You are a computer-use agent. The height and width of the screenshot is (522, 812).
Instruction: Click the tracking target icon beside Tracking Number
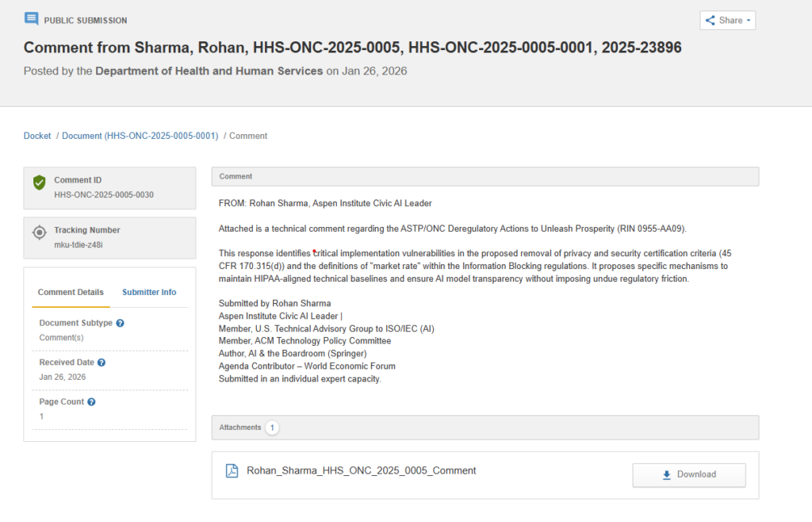point(39,232)
